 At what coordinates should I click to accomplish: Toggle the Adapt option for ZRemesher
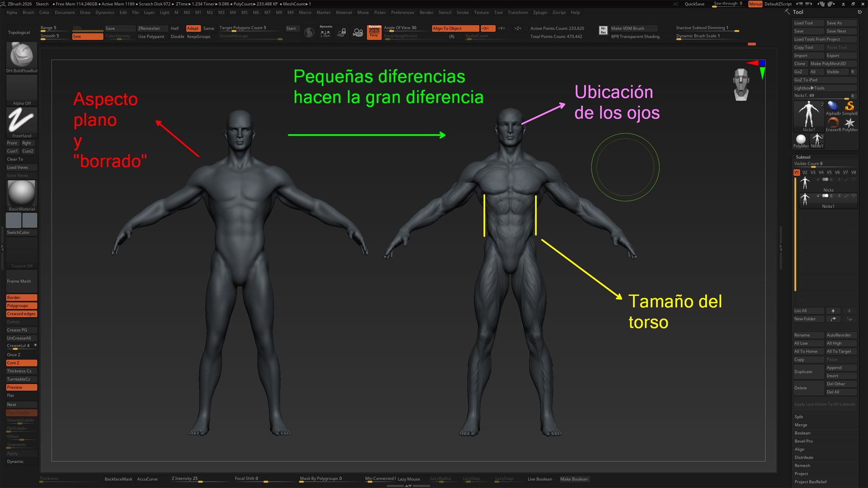[x=193, y=28]
